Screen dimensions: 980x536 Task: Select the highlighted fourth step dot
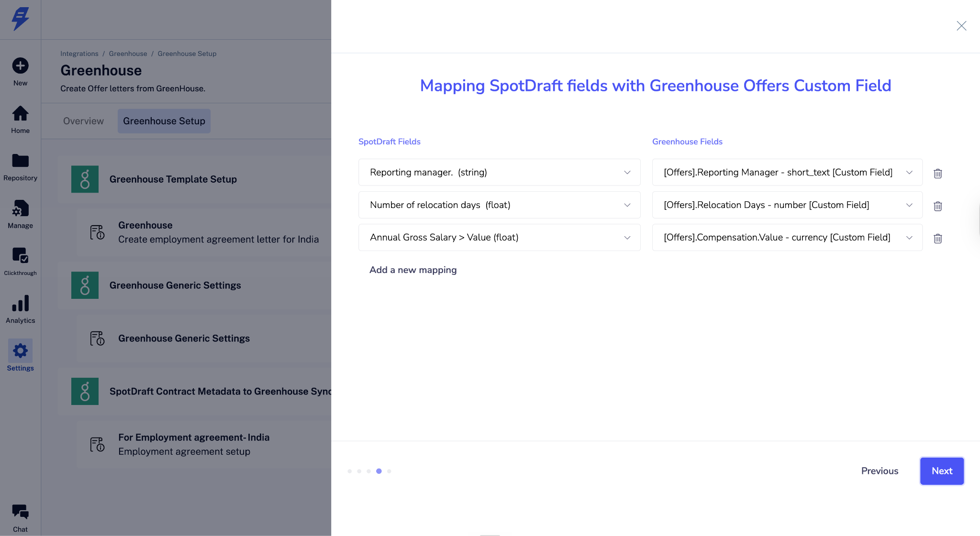click(x=379, y=471)
